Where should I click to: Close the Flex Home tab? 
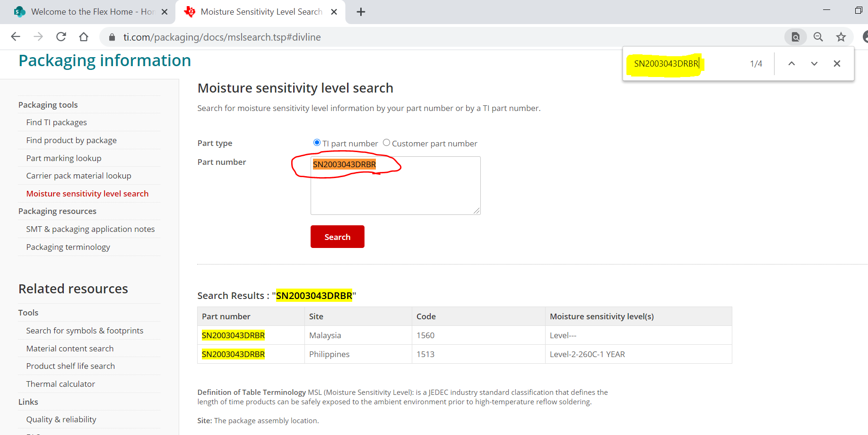point(165,12)
